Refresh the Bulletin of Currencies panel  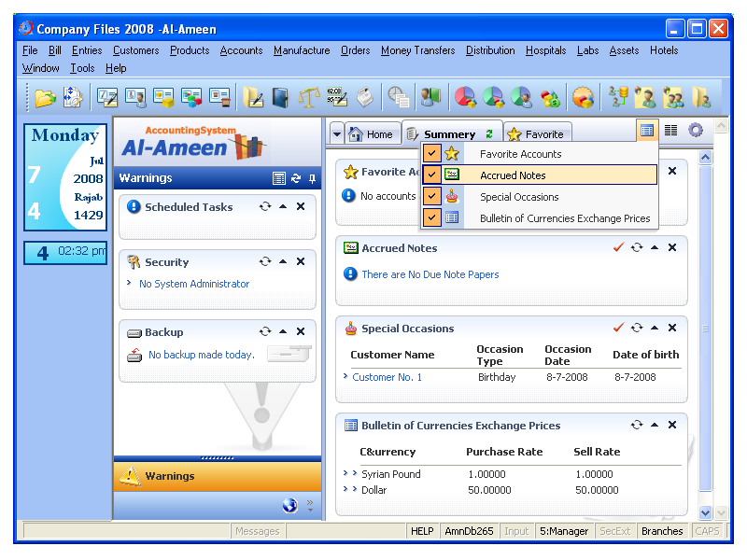pyautogui.click(x=637, y=425)
